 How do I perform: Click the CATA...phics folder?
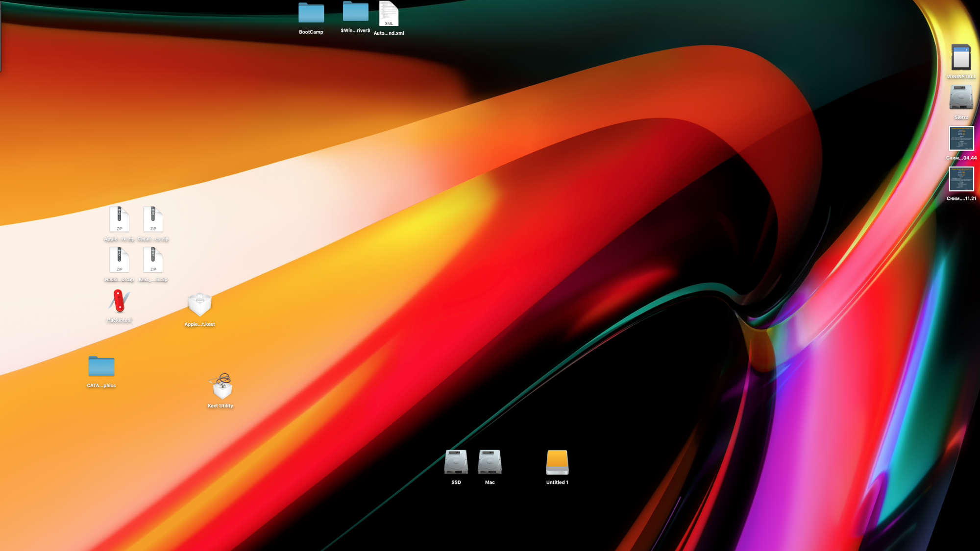coord(101,366)
